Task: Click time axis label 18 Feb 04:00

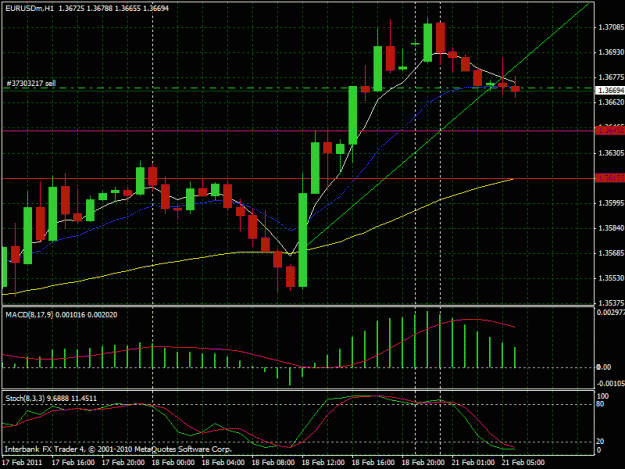Action: point(223,463)
